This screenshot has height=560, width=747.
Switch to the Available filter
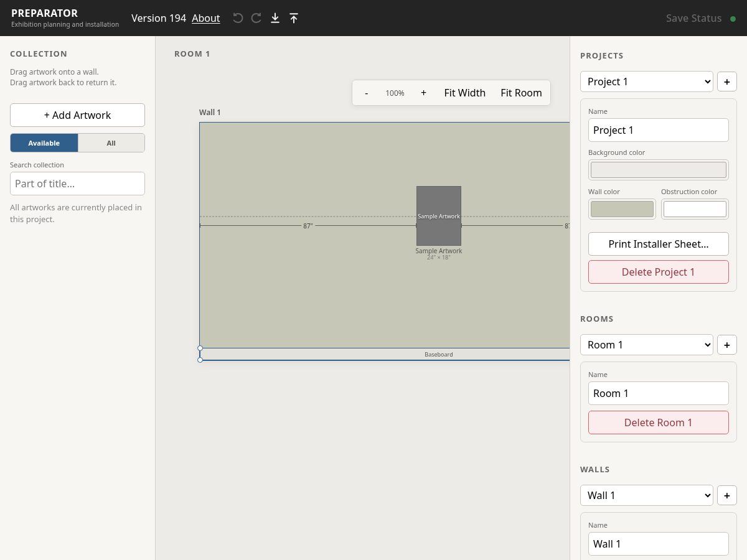pos(44,143)
